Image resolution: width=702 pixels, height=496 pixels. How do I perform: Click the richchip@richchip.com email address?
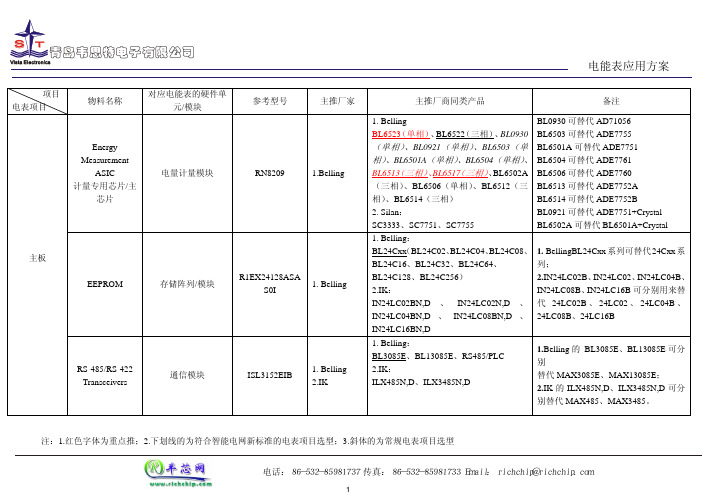tap(546, 472)
